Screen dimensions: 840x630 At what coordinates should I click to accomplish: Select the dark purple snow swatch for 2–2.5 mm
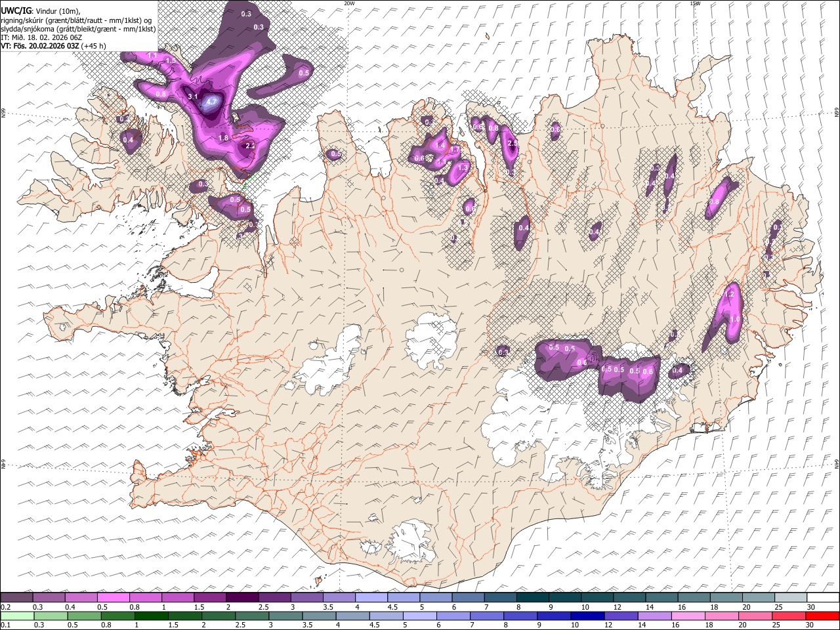coord(242,598)
